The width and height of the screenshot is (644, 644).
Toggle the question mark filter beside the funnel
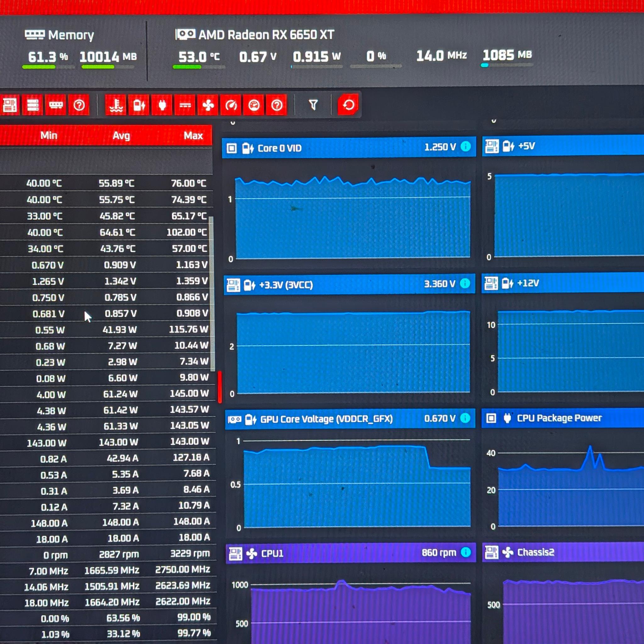click(277, 105)
